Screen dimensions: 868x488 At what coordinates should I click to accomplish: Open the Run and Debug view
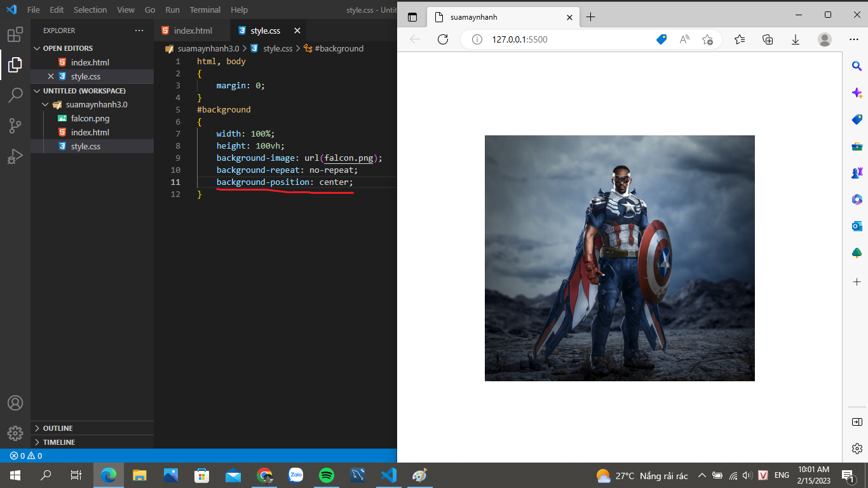(15, 156)
